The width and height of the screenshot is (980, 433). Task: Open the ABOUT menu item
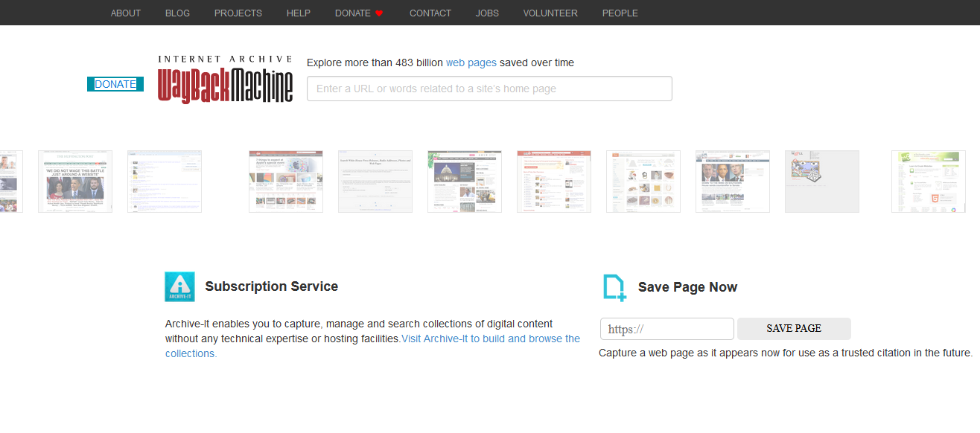pos(126,13)
